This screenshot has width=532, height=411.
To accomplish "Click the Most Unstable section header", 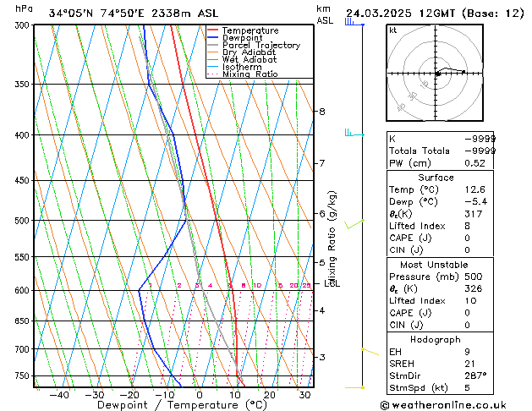I will point(436,265).
